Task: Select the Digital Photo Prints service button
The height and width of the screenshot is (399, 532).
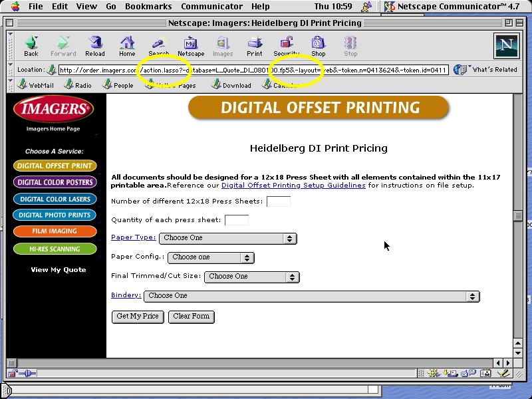Action: click(x=55, y=215)
